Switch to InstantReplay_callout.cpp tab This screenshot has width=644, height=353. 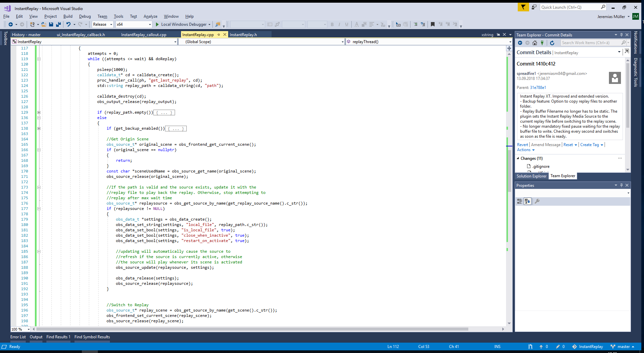pyautogui.click(x=144, y=35)
